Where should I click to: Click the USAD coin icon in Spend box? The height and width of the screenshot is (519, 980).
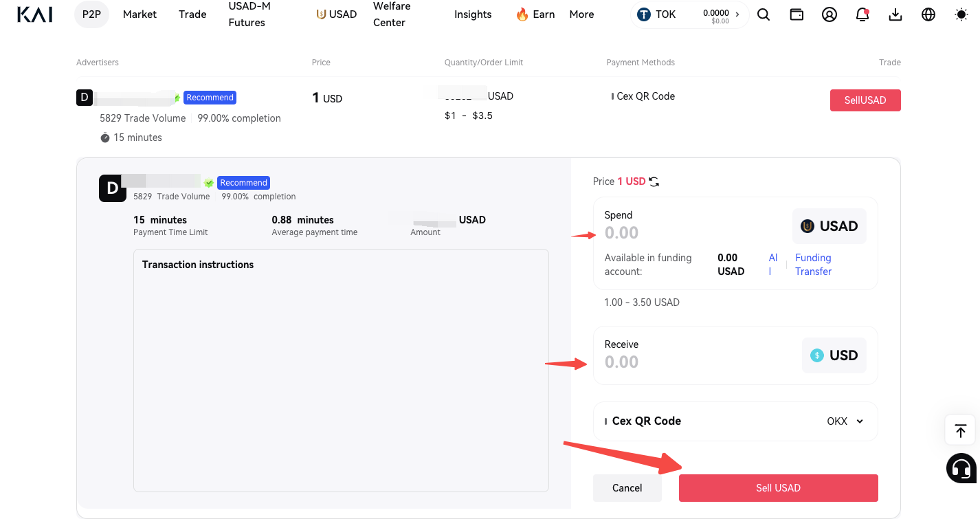point(808,226)
